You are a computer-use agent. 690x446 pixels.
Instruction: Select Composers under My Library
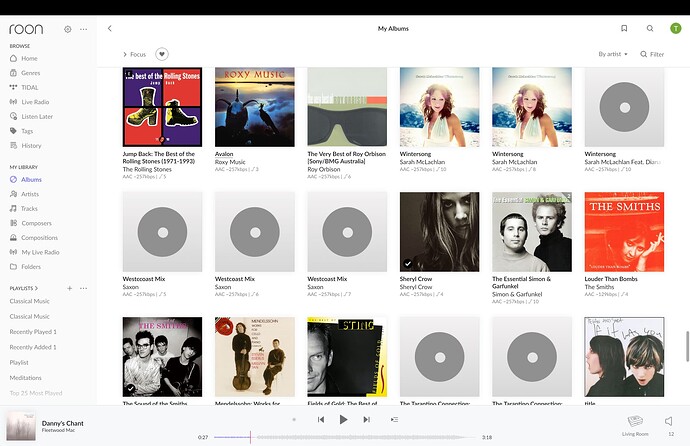coord(31,223)
